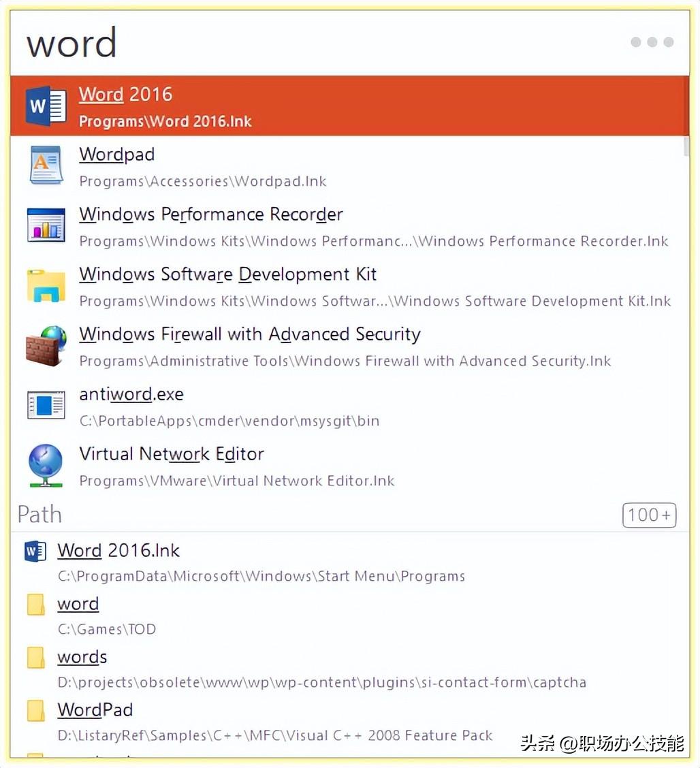Select the Windows Firewall with Advanced Security result
This screenshot has height=768, width=700.
249,334
